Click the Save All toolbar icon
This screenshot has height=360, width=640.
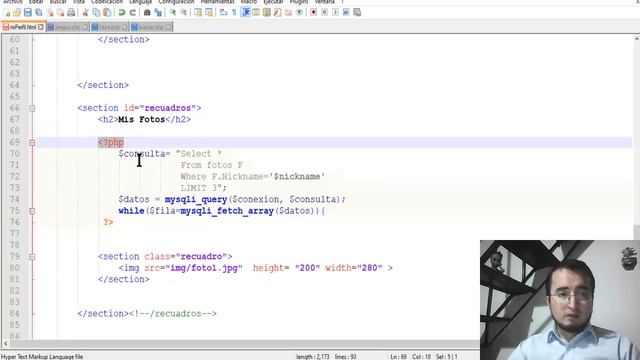(x=39, y=12)
